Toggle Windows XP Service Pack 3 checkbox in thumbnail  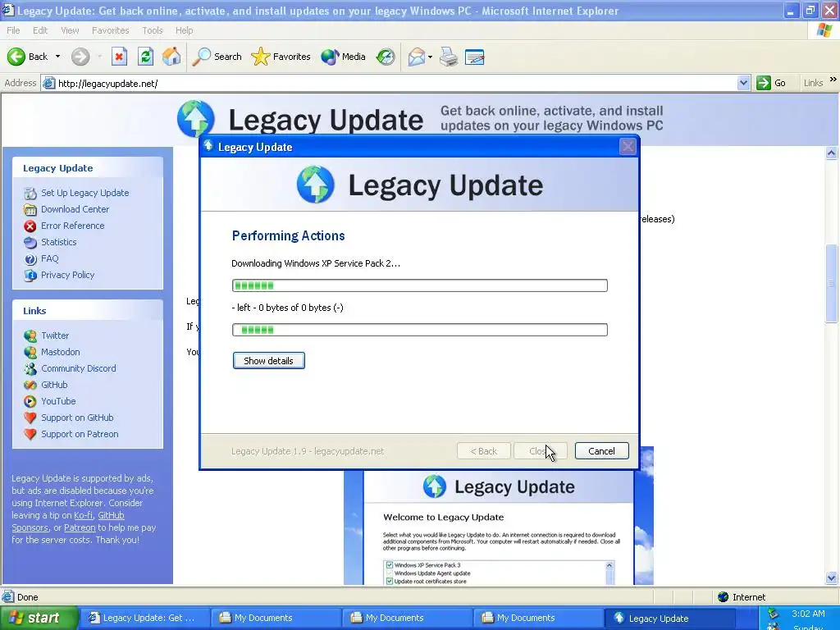click(390, 565)
